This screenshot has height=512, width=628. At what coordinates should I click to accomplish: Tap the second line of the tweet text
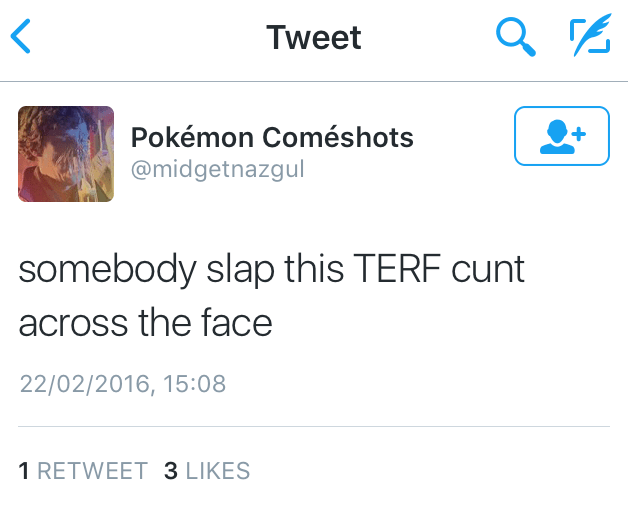click(x=145, y=323)
